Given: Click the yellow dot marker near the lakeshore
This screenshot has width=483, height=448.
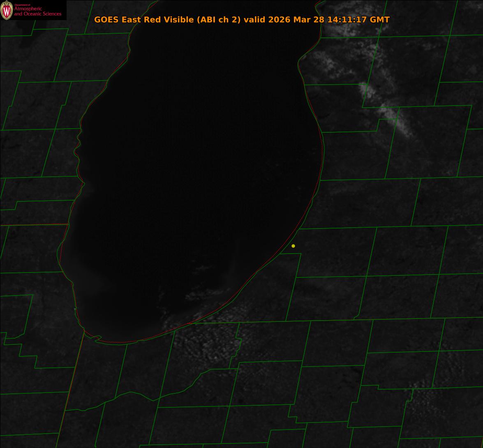Looking at the screenshot, I should pyautogui.click(x=293, y=246).
